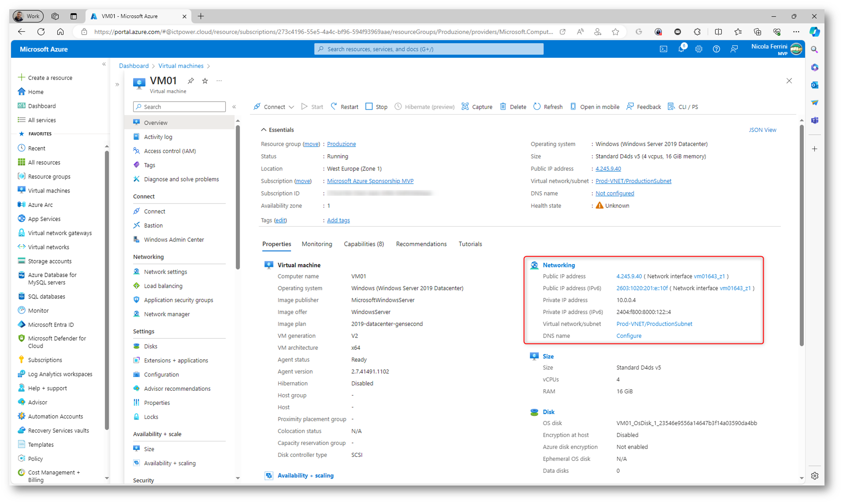843x504 pixels.
Task: Collapse the Essentials section
Action: pos(264,130)
